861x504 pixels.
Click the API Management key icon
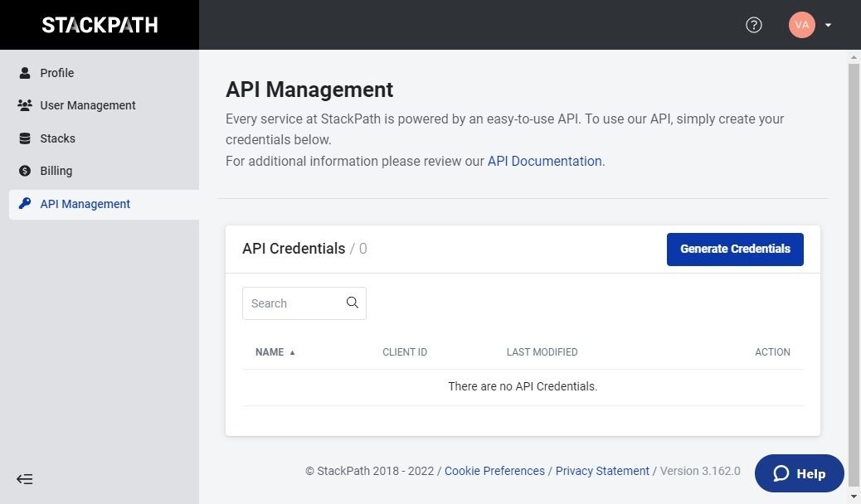coord(25,204)
